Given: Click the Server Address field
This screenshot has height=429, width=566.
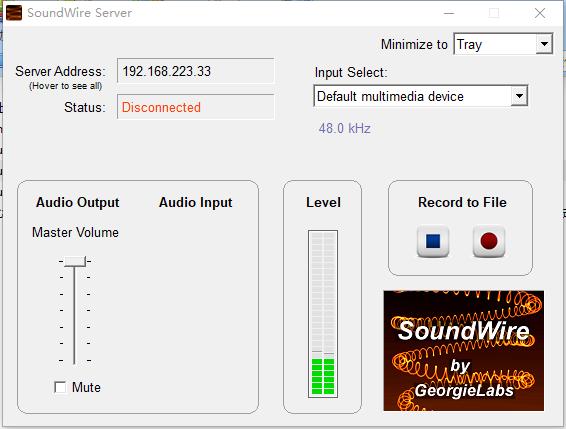Looking at the screenshot, I should tap(195, 71).
